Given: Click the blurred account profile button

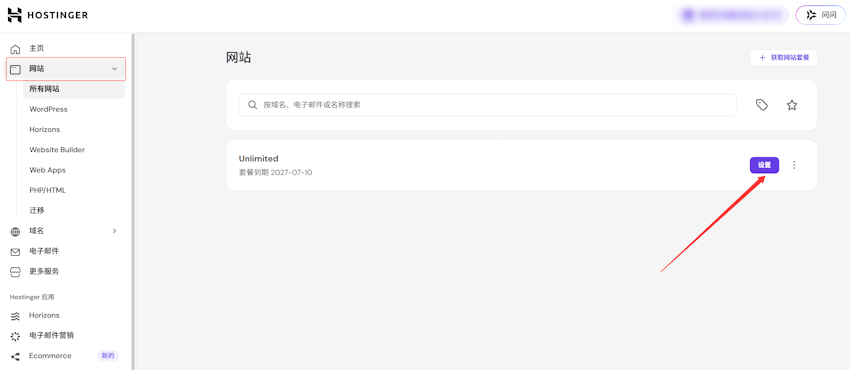Looking at the screenshot, I should pyautogui.click(x=732, y=15).
